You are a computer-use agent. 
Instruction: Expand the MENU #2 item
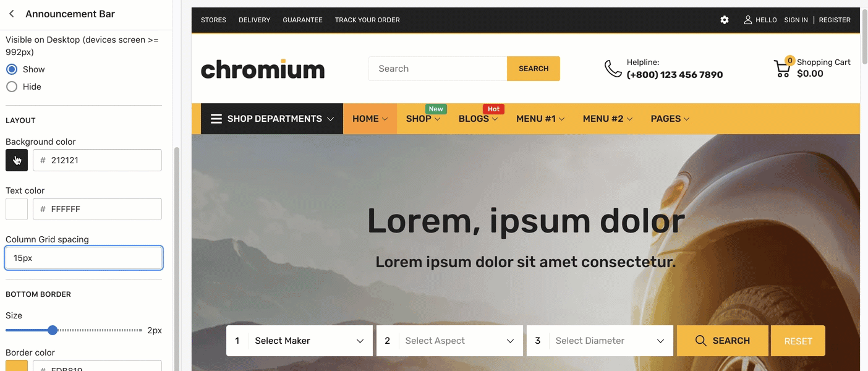(x=608, y=119)
